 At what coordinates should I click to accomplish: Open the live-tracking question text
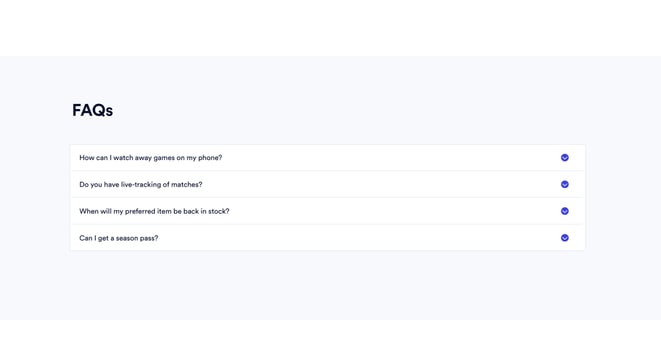(141, 184)
